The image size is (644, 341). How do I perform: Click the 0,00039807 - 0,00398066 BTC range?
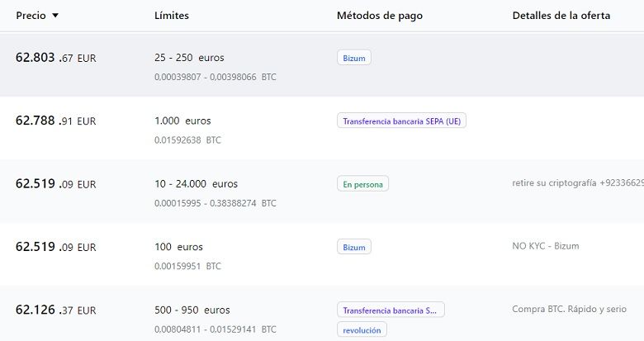[x=215, y=77]
